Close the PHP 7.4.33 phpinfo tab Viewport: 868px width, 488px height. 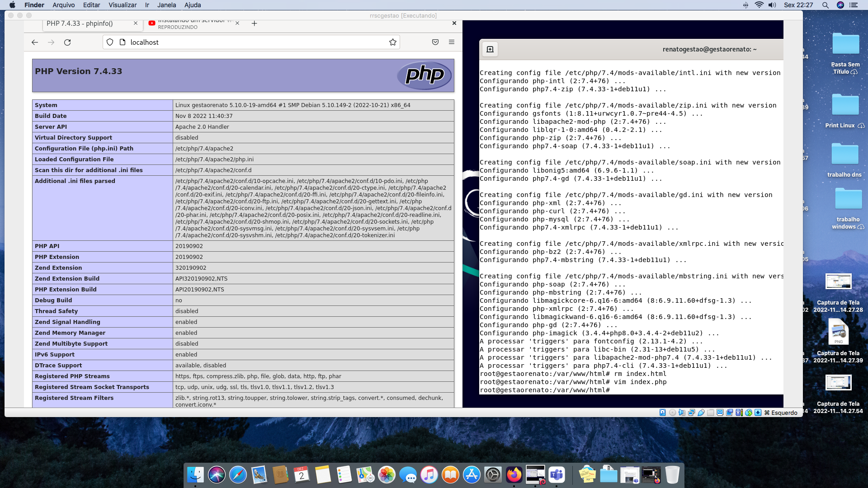(135, 23)
